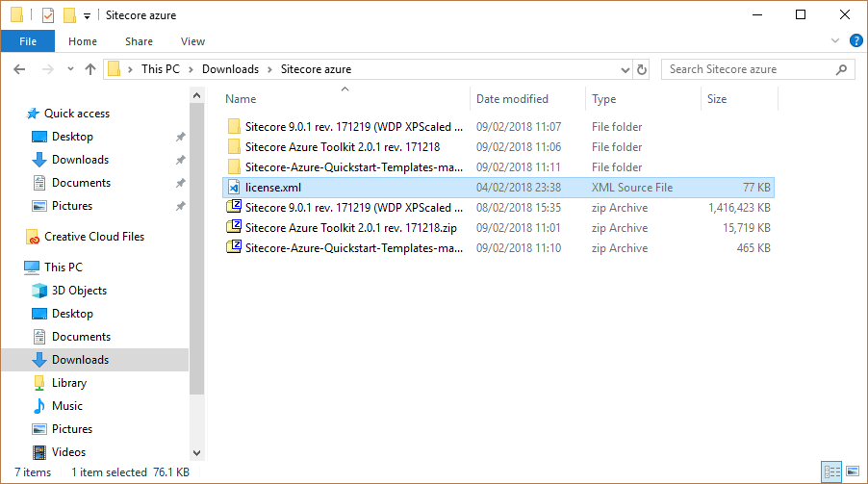Screen dimensions: 868x484
Task: Click the New folder quick access icon
Action: pyautogui.click(x=69, y=15)
